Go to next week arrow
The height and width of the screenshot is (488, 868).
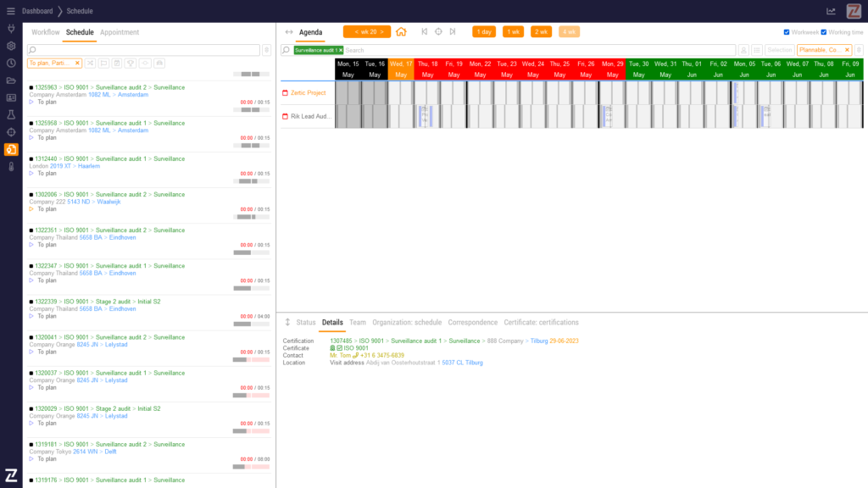coord(381,32)
